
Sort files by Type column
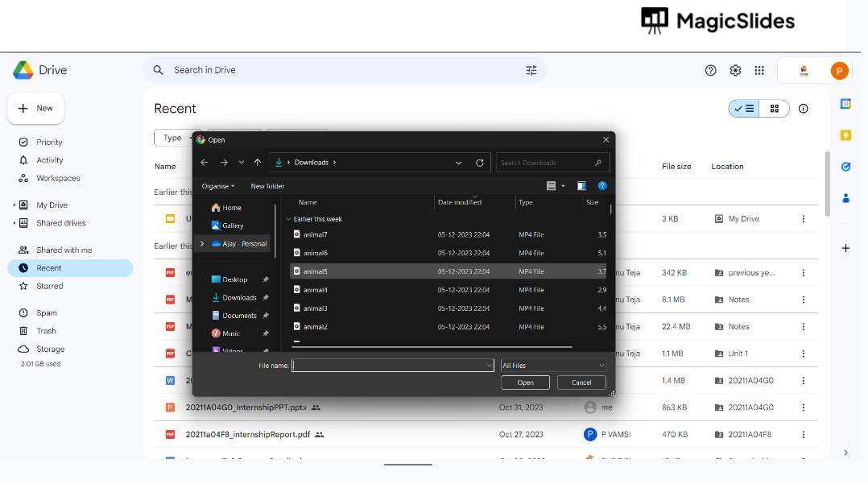point(525,202)
